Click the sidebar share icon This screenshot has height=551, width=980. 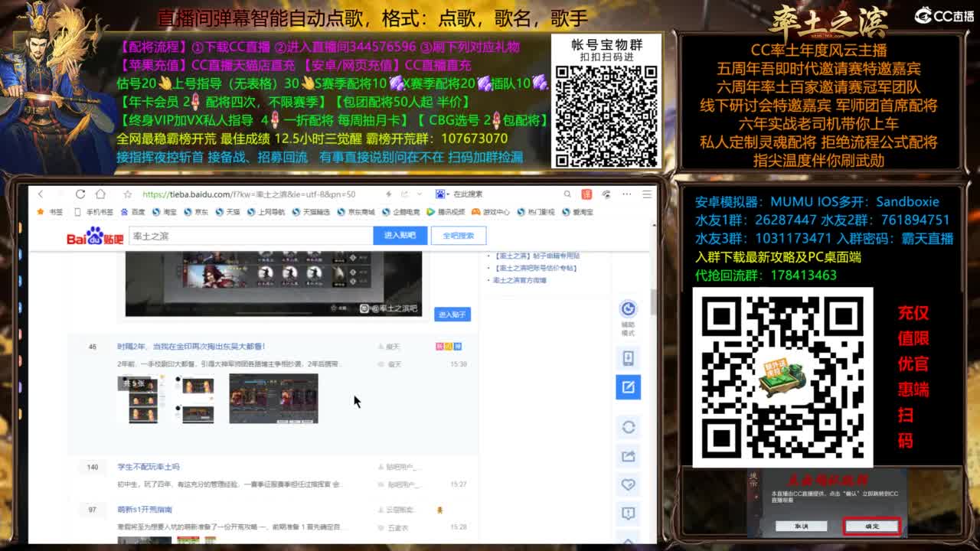(x=628, y=456)
